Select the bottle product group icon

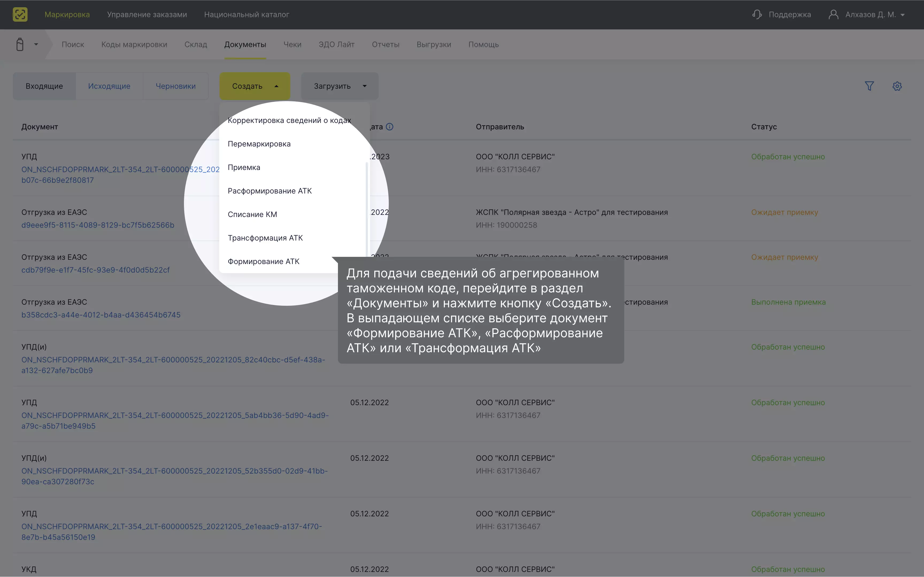[x=20, y=44]
